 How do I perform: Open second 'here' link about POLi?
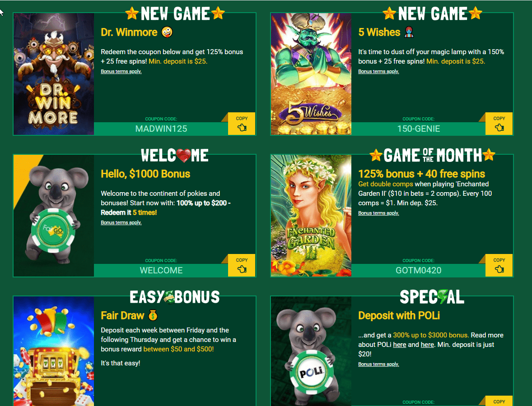tap(427, 345)
